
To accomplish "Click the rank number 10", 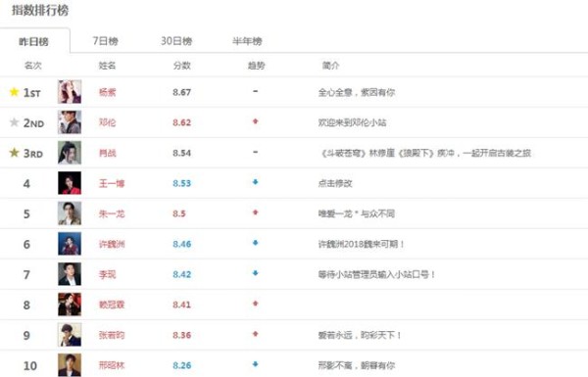I will point(30,365).
